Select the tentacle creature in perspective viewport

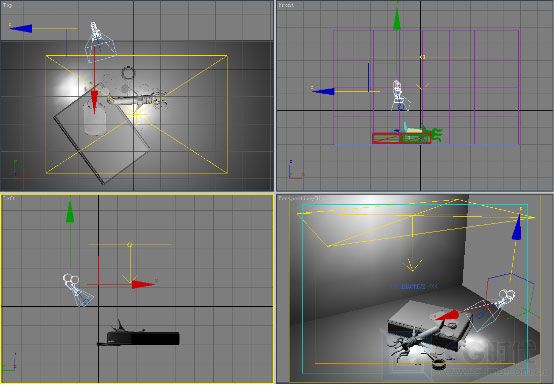click(413, 341)
